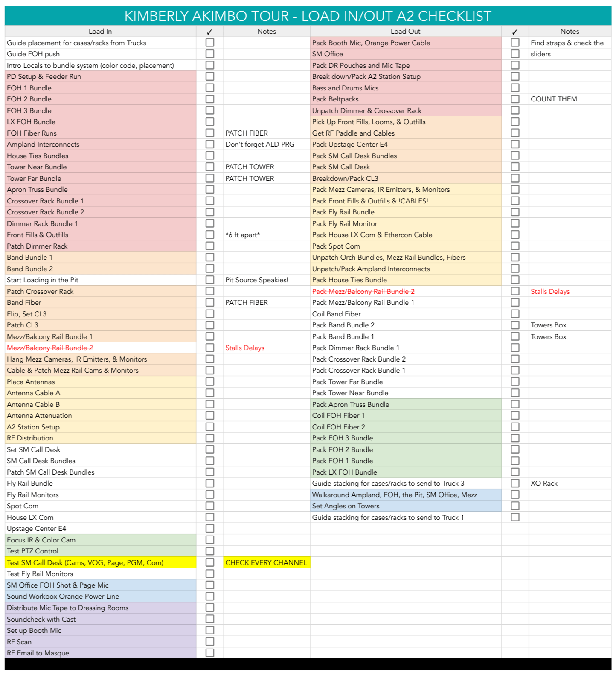
Task: Select the Pack Booth Mic, Orange Power Cable cell
Action: tap(406, 43)
